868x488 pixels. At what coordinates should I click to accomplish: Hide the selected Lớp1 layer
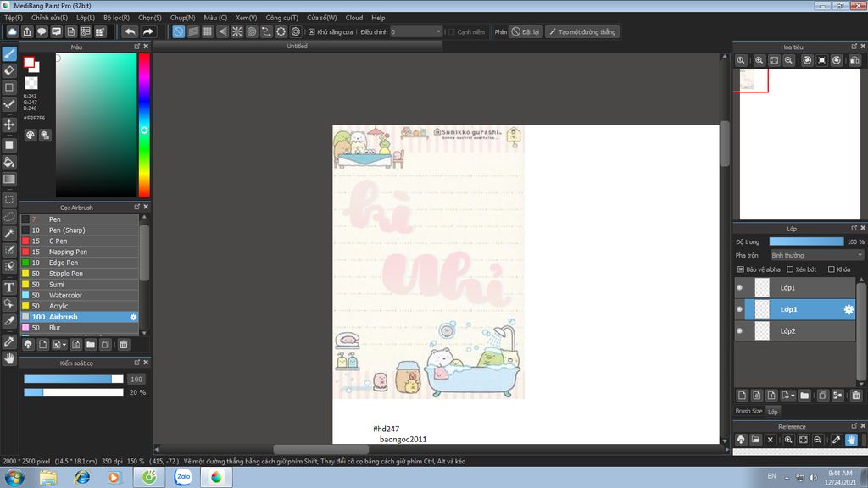(739, 309)
